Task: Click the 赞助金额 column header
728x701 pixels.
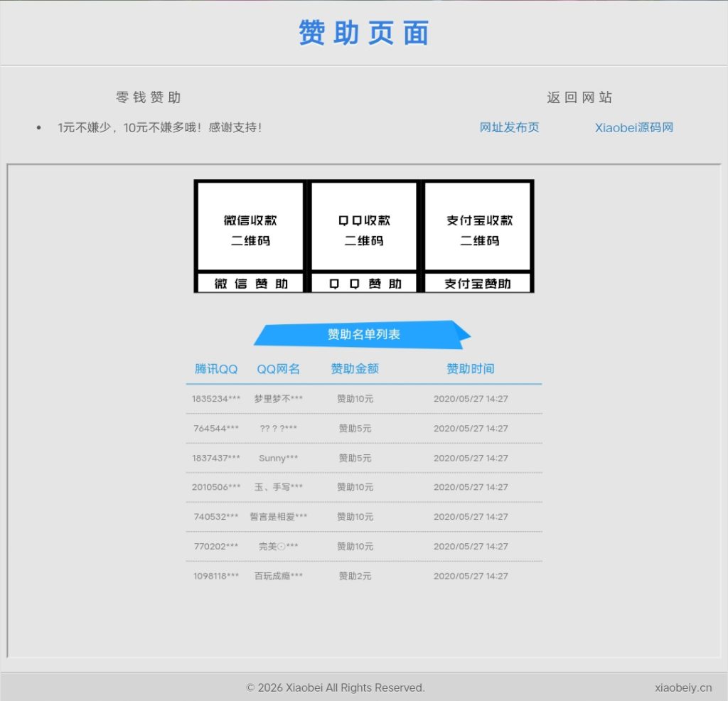Action: coord(355,368)
